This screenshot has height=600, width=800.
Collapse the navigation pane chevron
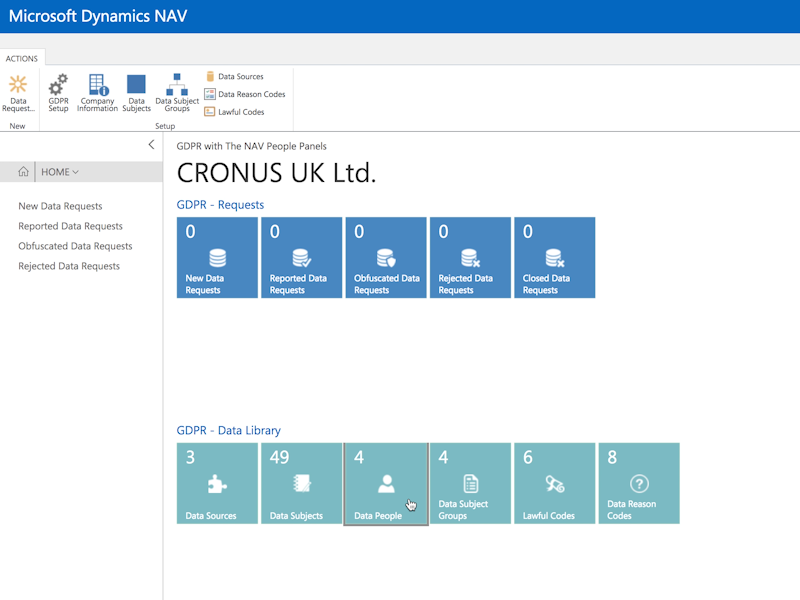point(151,145)
